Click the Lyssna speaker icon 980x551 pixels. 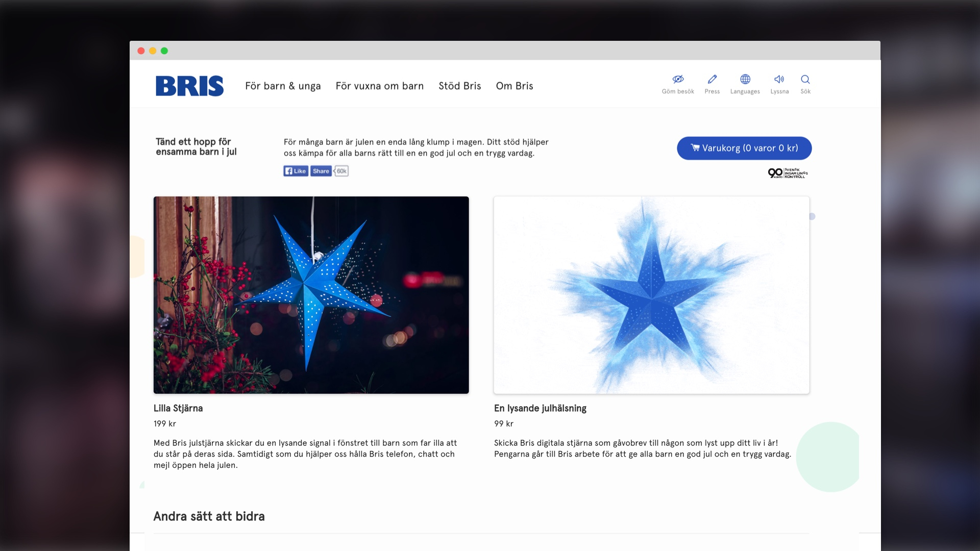(779, 80)
